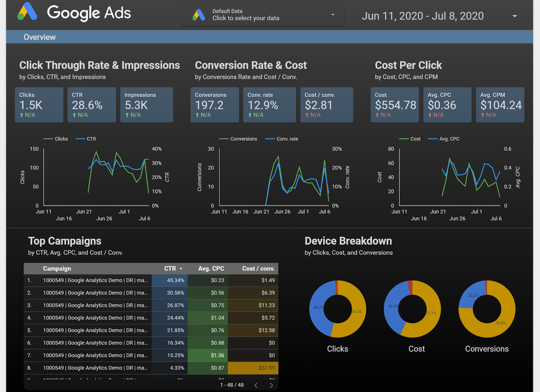Click the Google Ads logo icon

27,12
